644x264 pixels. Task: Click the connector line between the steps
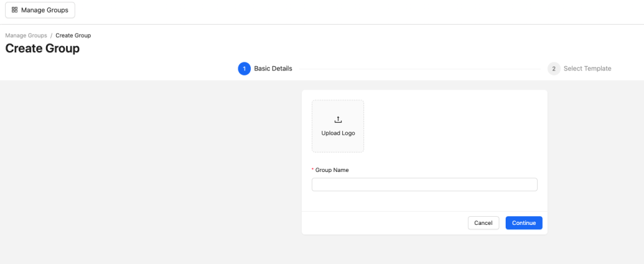[418, 69]
